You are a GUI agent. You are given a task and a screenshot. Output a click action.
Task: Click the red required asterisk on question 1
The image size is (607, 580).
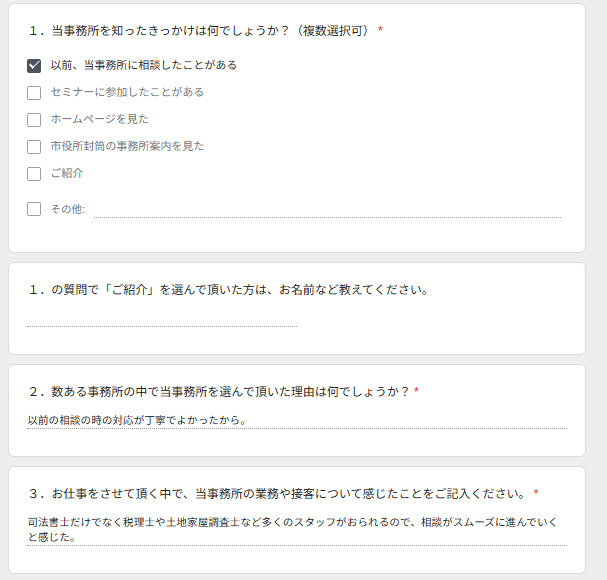381,29
